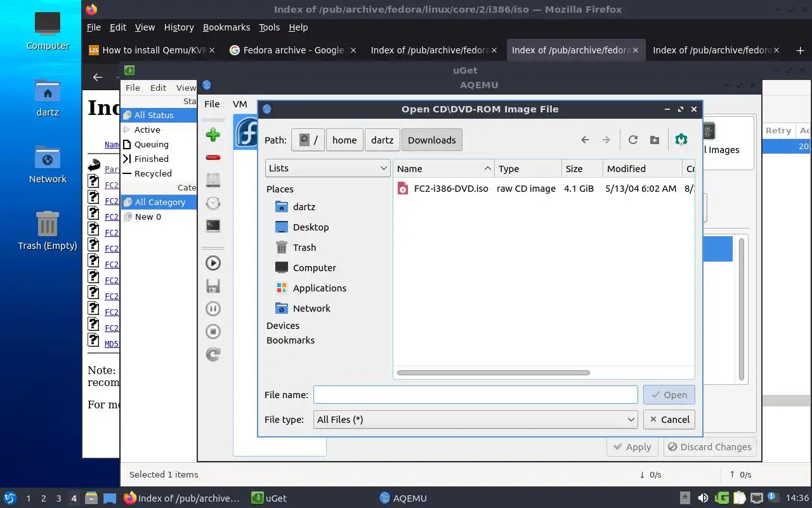Open the File type 'All Files (*)' dropdown
The height and width of the screenshot is (508, 812).
(475, 419)
